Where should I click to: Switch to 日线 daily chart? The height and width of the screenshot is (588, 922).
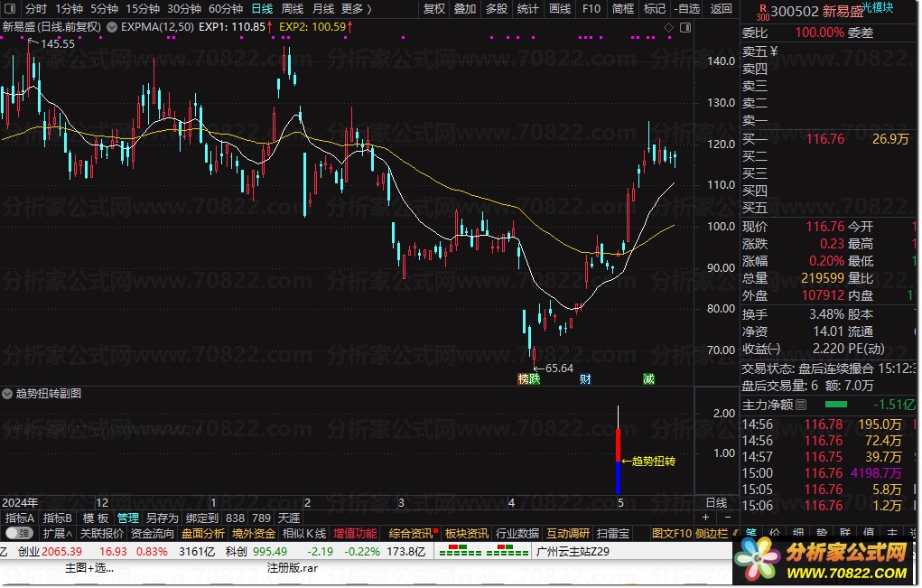click(x=262, y=9)
